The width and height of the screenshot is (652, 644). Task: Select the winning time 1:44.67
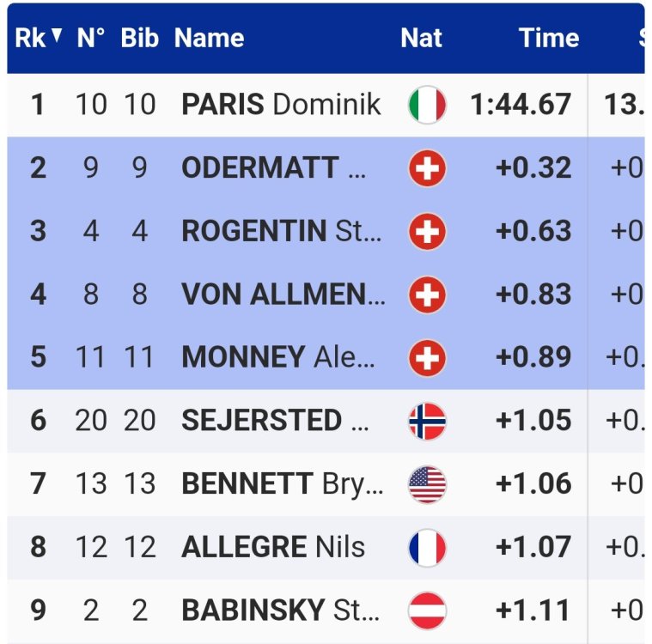click(521, 105)
